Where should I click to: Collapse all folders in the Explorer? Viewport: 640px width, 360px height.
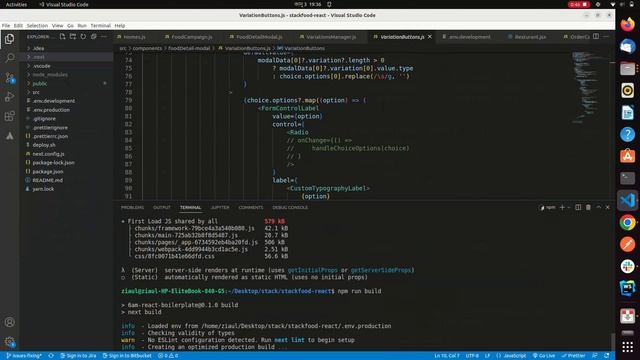(93, 37)
